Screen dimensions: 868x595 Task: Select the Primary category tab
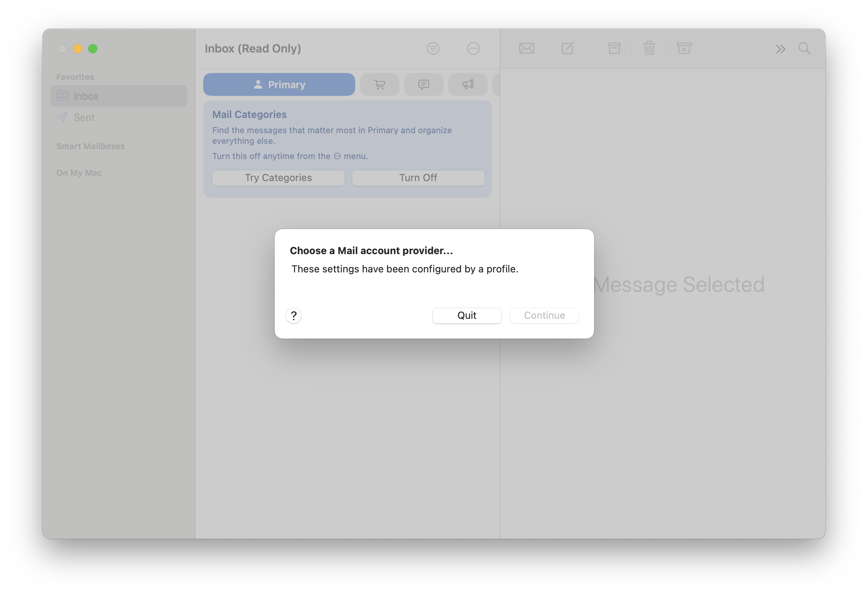[x=279, y=84]
